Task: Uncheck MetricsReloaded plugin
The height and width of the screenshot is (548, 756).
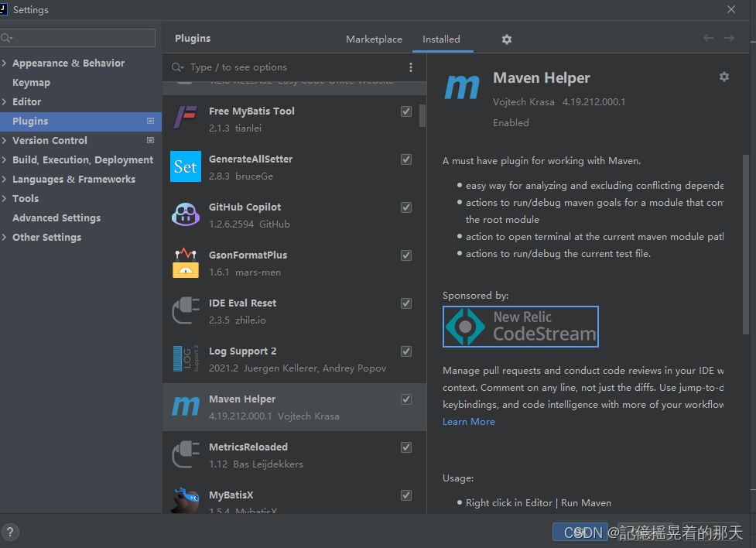Action: (406, 447)
